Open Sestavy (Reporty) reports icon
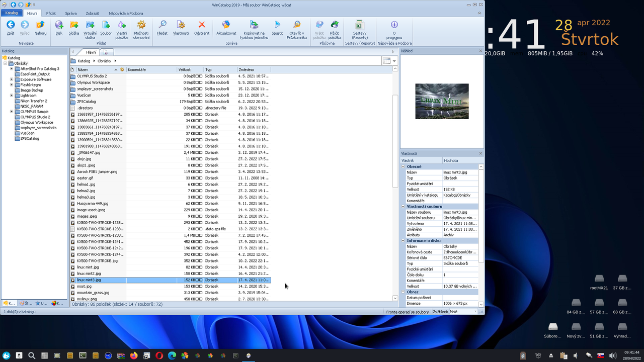The image size is (644, 362). 359,25
